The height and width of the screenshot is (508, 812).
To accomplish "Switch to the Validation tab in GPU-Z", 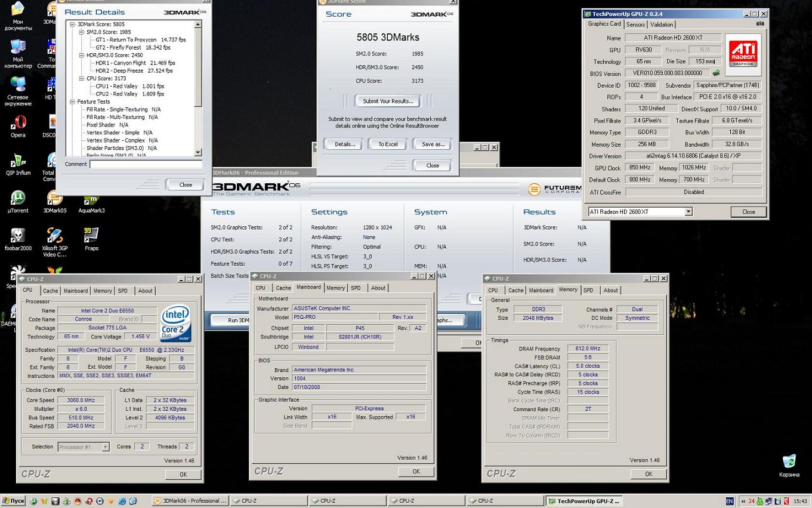I will click(x=662, y=24).
